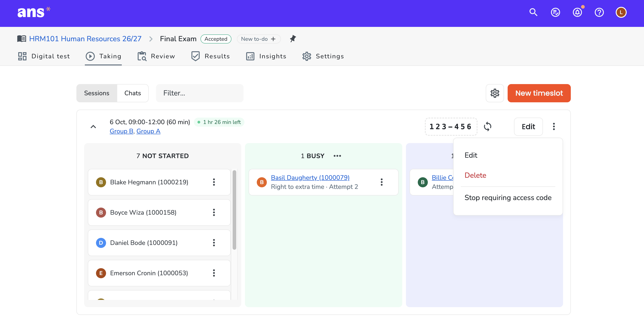Click the Edit button beside access code
Screen dimensions: 644x319
click(x=528, y=127)
